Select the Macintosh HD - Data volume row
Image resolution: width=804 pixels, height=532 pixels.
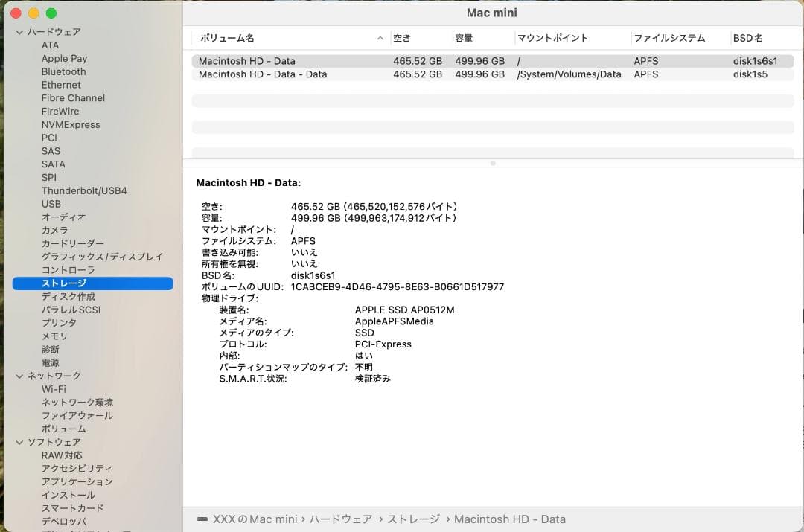493,61
